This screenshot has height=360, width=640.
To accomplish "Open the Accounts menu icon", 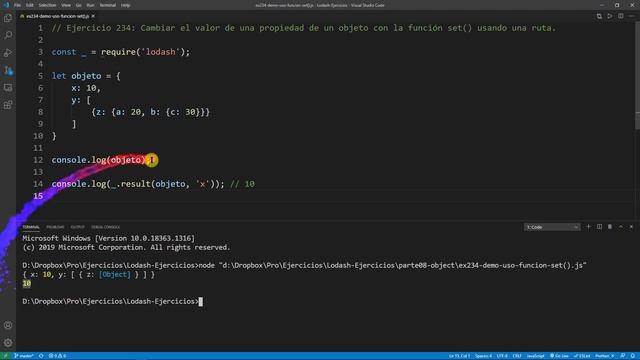I will click(8, 325).
